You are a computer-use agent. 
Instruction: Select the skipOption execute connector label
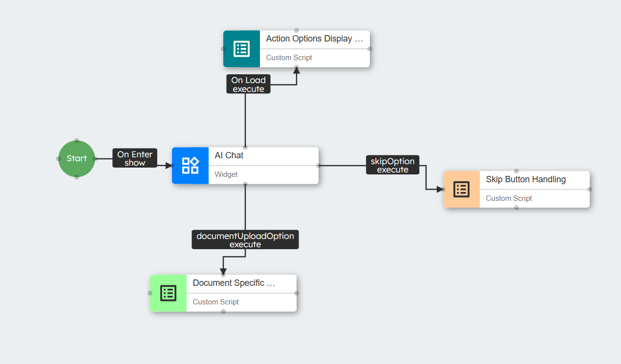pos(392,165)
